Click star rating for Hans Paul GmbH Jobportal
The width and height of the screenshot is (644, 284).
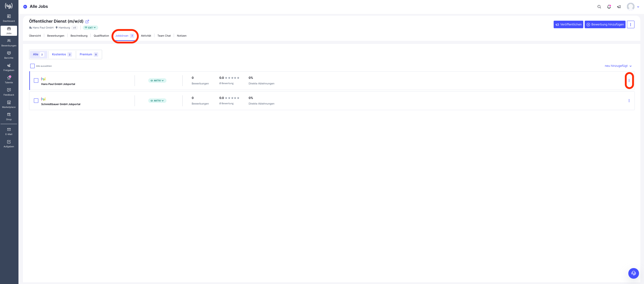coord(232,78)
